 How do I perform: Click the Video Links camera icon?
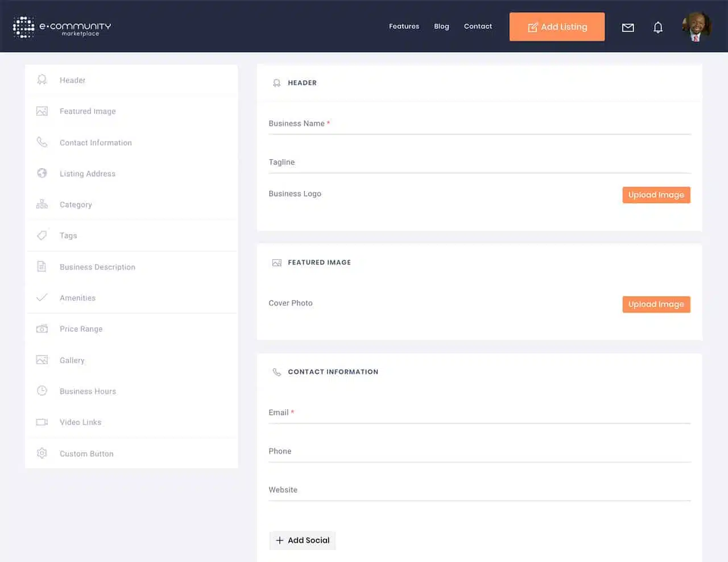click(42, 422)
